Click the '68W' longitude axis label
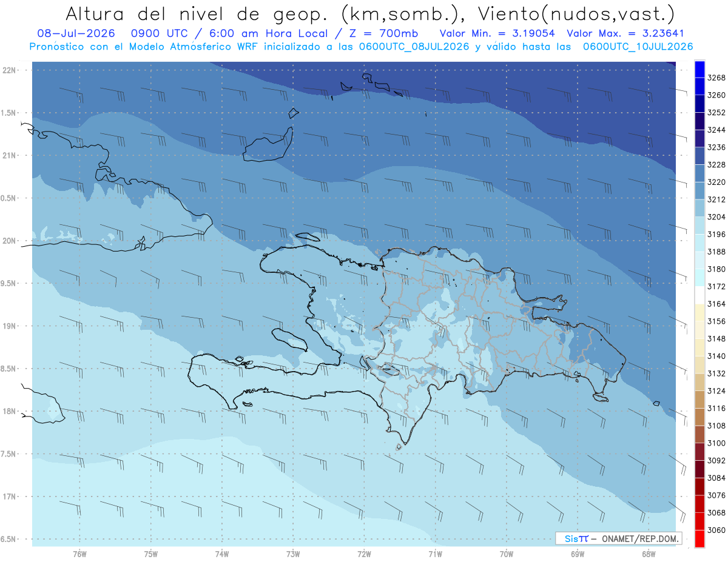 (649, 554)
